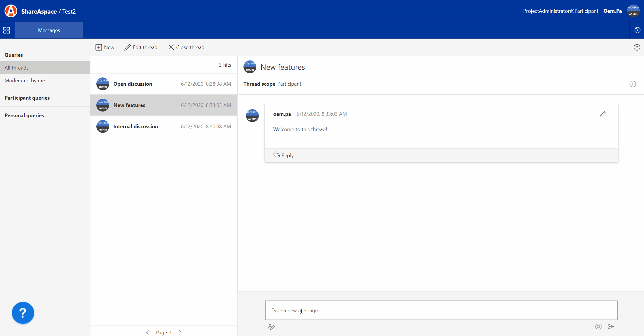Image resolution: width=644 pixels, height=336 pixels.
Task: Select the All threads filter
Action: [x=16, y=67]
